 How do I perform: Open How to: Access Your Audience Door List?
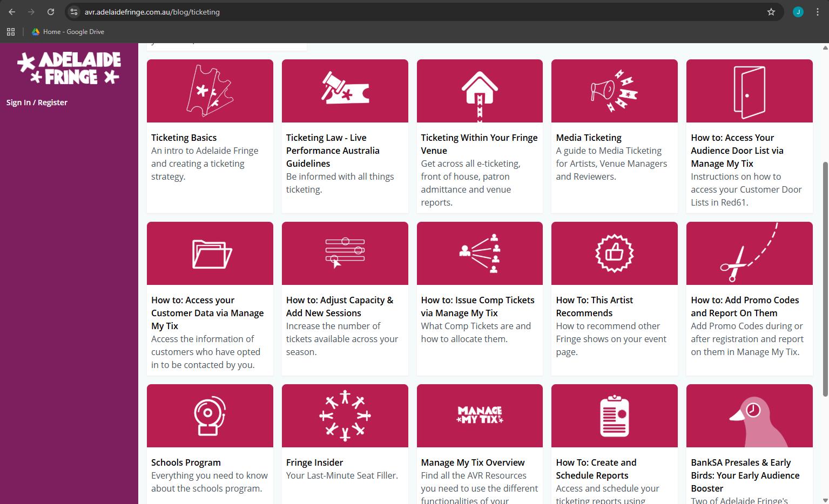(x=737, y=151)
